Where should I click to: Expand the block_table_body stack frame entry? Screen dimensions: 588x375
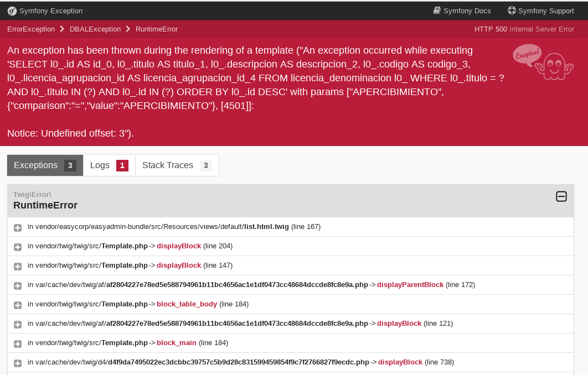tap(18, 305)
